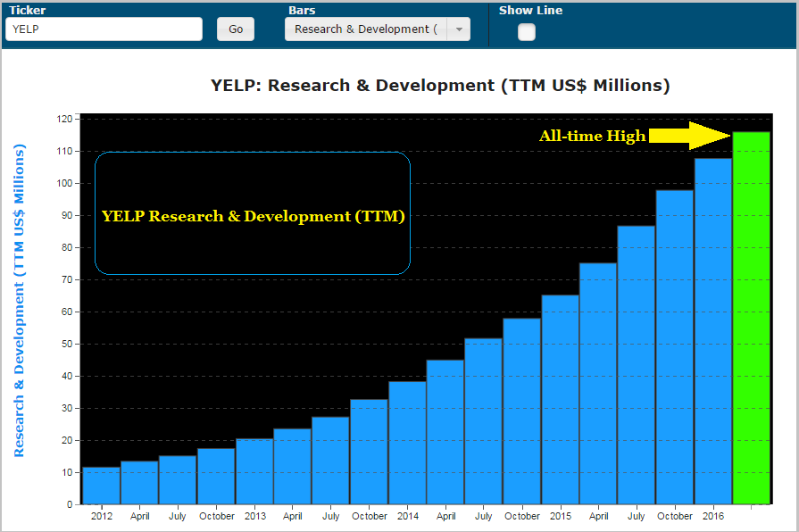The image size is (799, 532).
Task: Click the green all-time high bar
Action: 751,318
